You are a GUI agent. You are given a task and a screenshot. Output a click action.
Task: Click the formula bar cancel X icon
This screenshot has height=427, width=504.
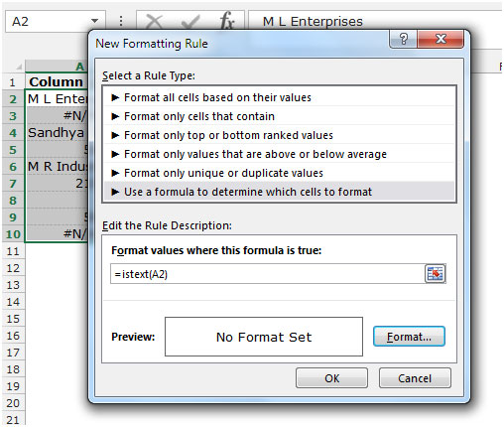tap(154, 22)
